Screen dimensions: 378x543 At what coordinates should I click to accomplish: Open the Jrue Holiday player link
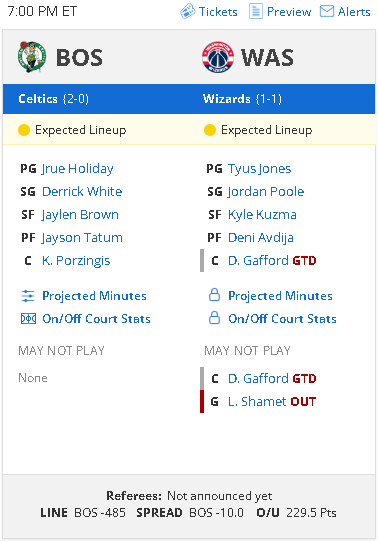78,169
